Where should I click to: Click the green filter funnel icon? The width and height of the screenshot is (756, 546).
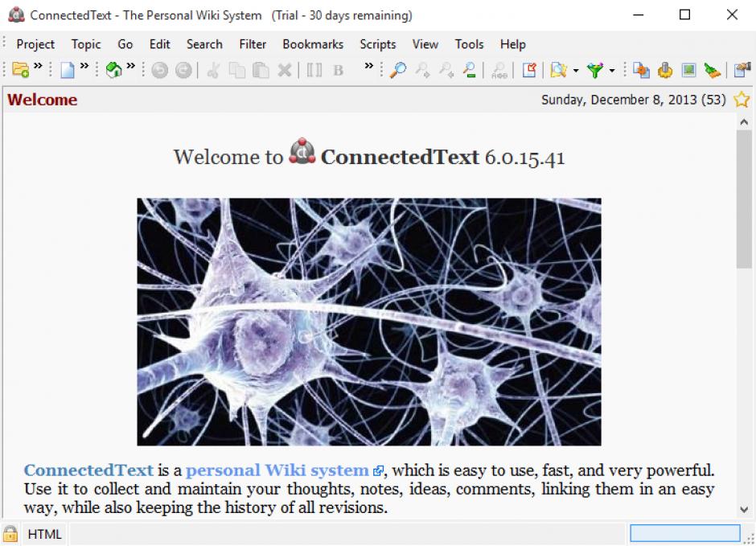coord(595,70)
